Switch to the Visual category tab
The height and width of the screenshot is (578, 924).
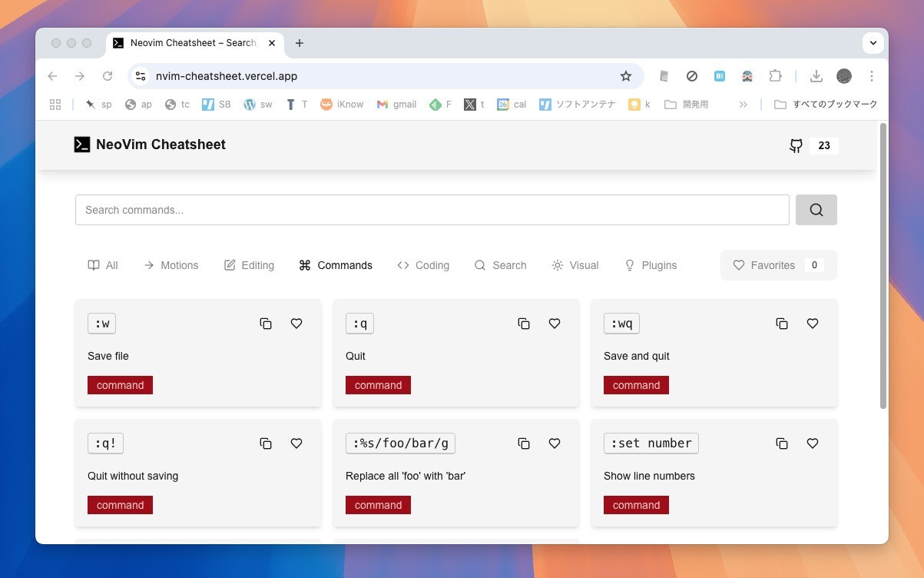coord(575,265)
